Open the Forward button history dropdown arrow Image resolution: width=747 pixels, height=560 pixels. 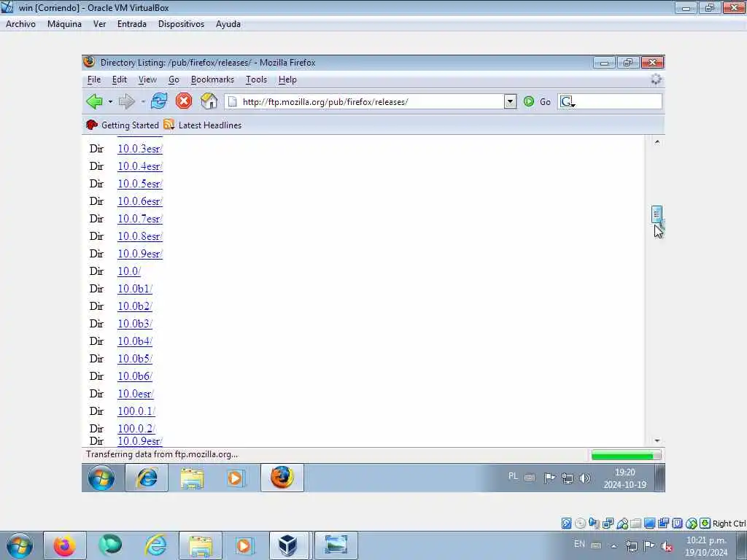click(x=143, y=101)
